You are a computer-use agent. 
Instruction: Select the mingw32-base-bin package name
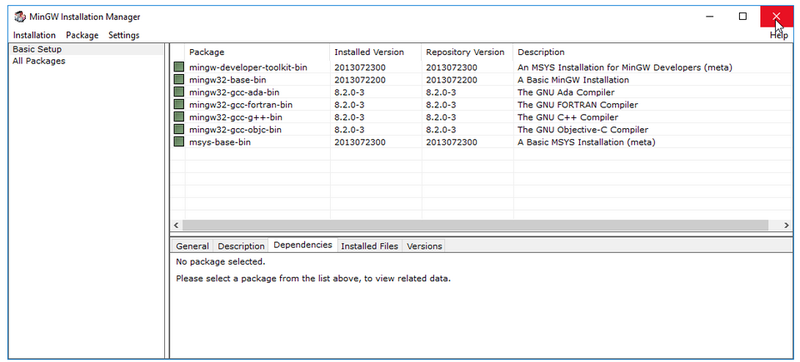point(228,80)
